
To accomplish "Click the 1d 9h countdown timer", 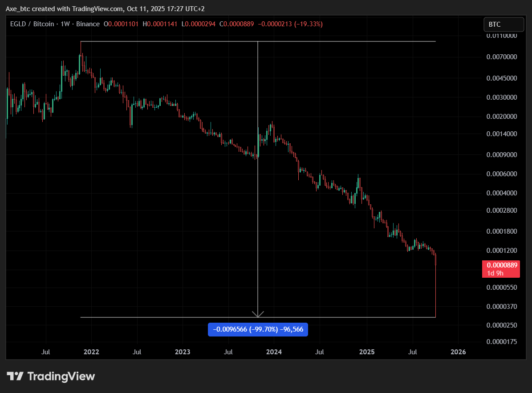I will point(495,273).
